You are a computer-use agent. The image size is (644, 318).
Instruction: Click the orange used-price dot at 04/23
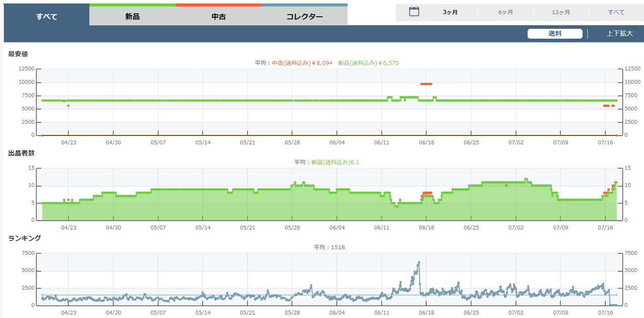(x=68, y=106)
